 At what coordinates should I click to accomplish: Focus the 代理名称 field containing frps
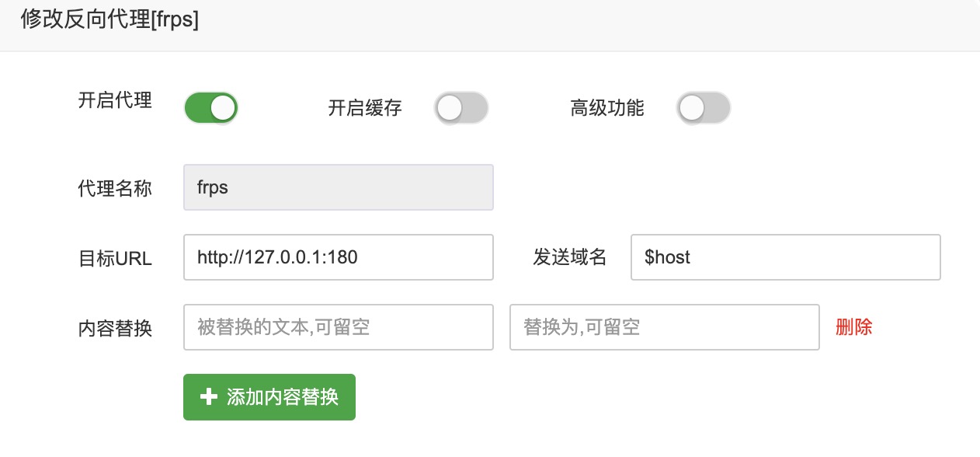tap(339, 187)
